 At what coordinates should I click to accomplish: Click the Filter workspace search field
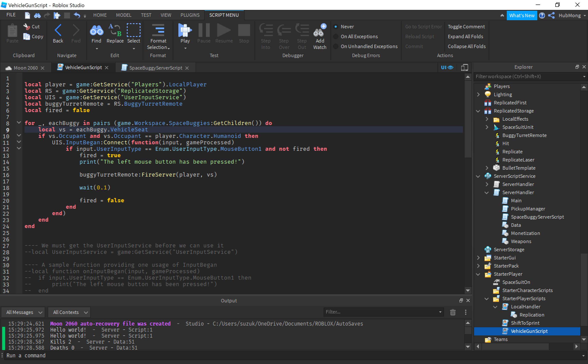click(528, 76)
